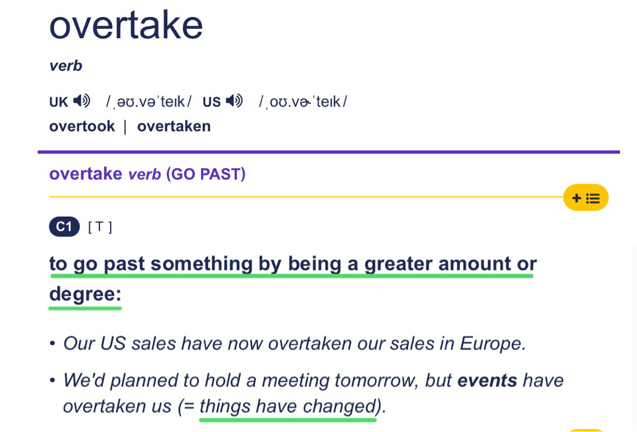Image resolution: width=637 pixels, height=432 pixels.
Task: Select the 'overtake verb (GO PAST)' heading
Action: [x=147, y=174]
